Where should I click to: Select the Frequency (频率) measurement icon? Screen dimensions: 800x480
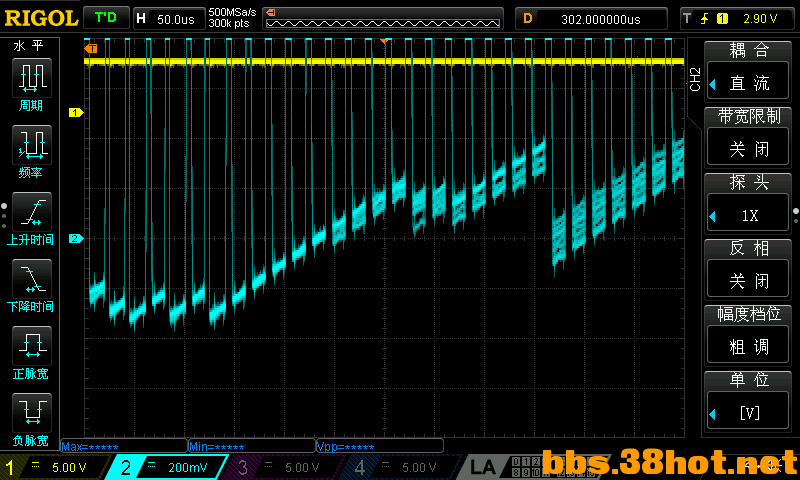[x=32, y=145]
